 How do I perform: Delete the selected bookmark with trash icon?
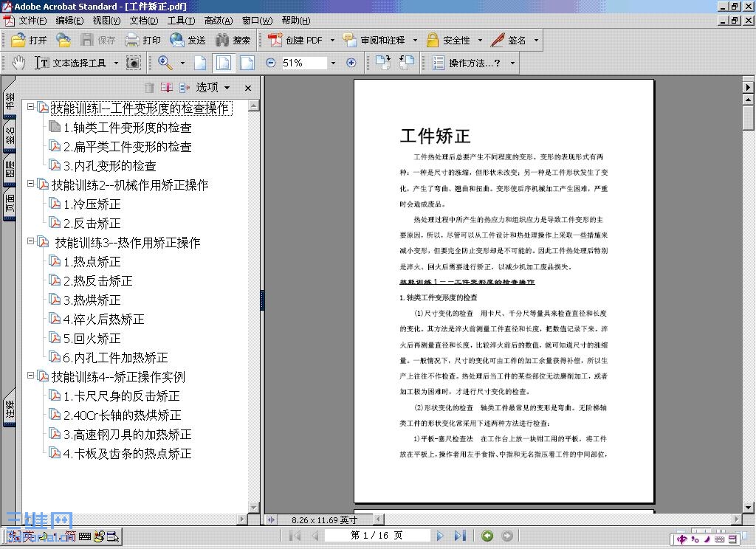tap(149, 87)
